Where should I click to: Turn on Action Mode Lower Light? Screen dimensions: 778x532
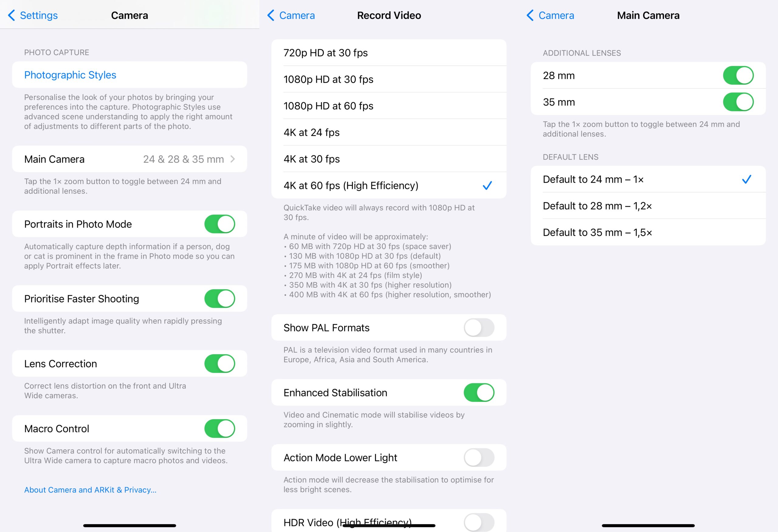pos(479,457)
